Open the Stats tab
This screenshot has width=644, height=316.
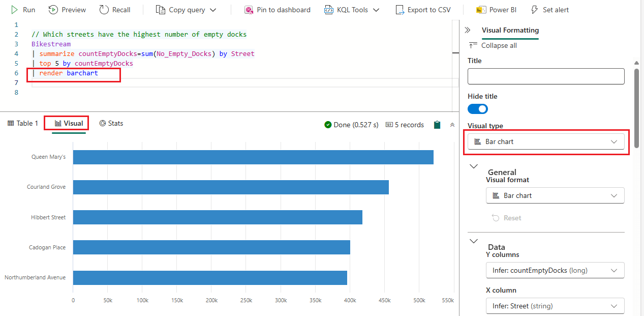pos(111,123)
